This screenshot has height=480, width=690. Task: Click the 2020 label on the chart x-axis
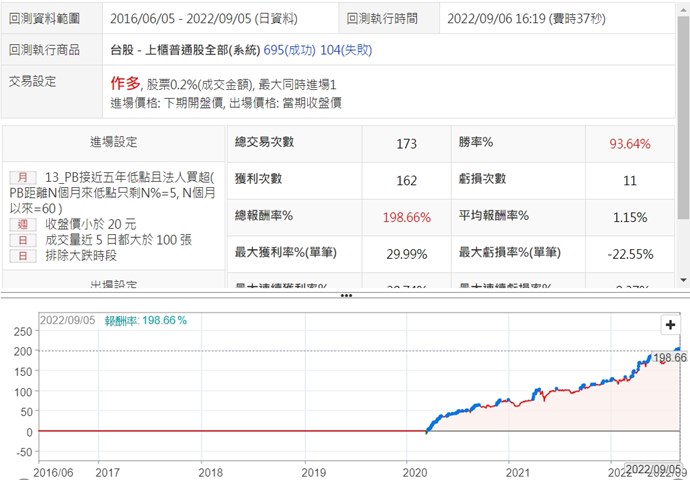pyautogui.click(x=415, y=473)
